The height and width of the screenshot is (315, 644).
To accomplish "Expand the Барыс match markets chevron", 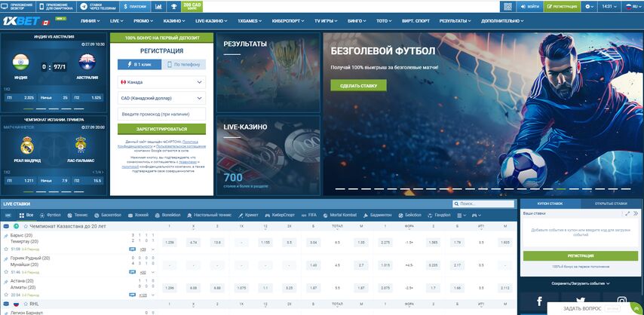I will click(x=153, y=249).
